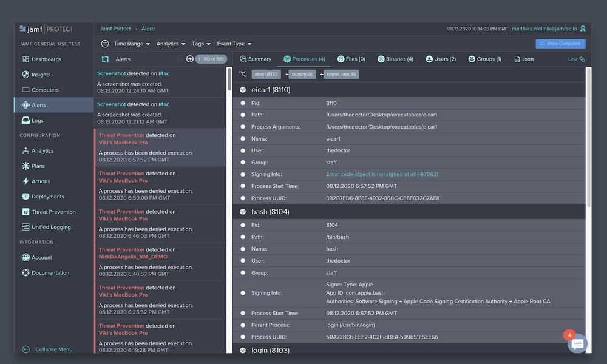Select Threat Prevention alert at 6:50:00 PM
The height and width of the screenshot is (364, 607).
point(160,186)
